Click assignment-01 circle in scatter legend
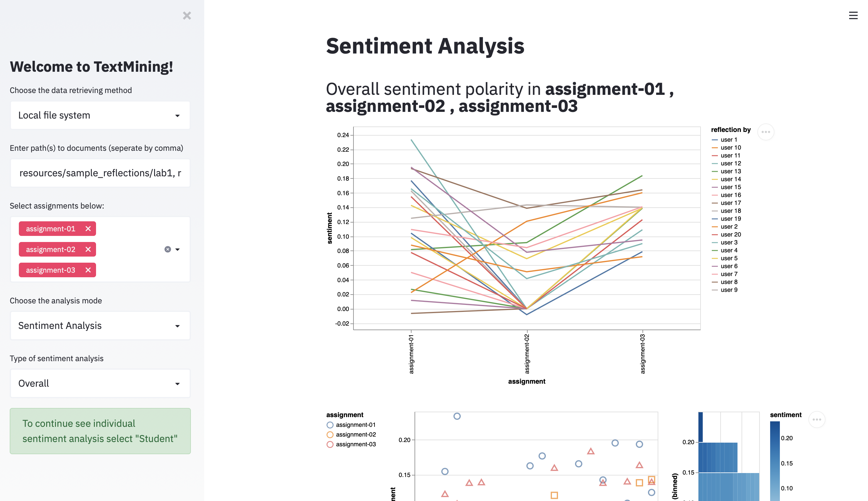868x501 pixels. (330, 425)
